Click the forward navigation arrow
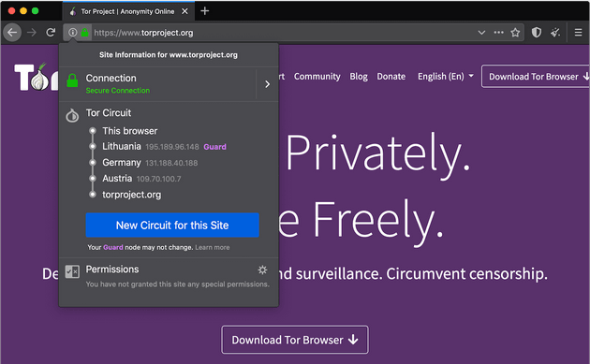The image size is (590, 364). [x=32, y=33]
